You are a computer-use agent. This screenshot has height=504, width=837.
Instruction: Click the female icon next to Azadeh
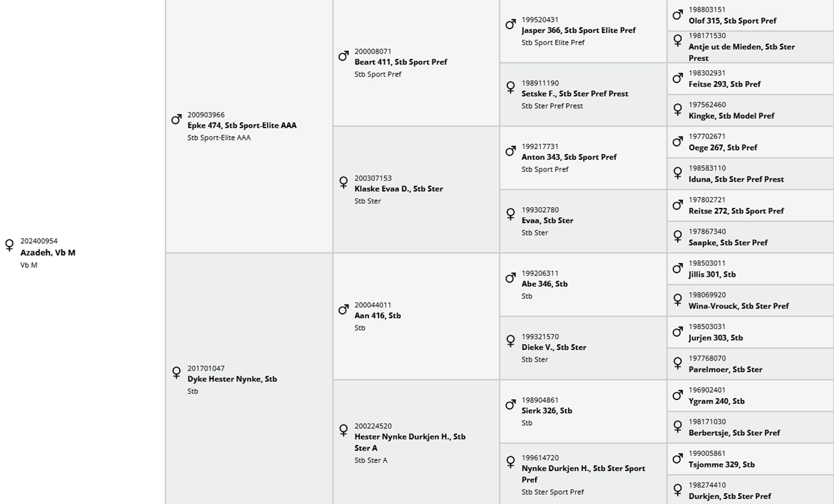(9, 245)
